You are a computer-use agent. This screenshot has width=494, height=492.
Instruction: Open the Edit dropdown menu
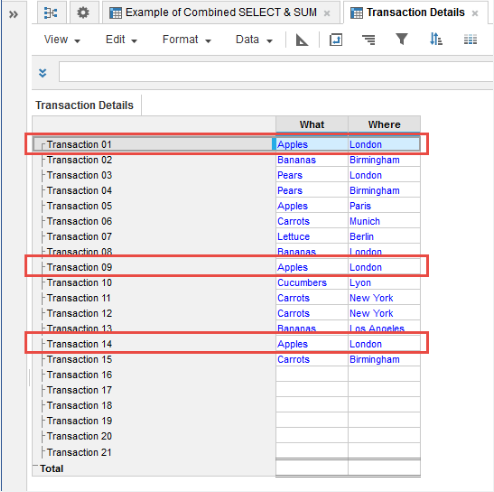[121, 40]
